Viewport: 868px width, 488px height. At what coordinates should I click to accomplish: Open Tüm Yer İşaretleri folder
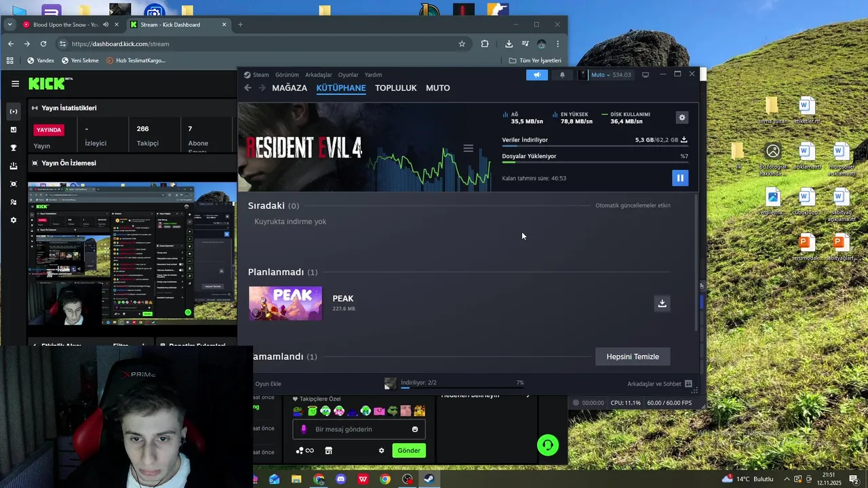pyautogui.click(x=535, y=60)
